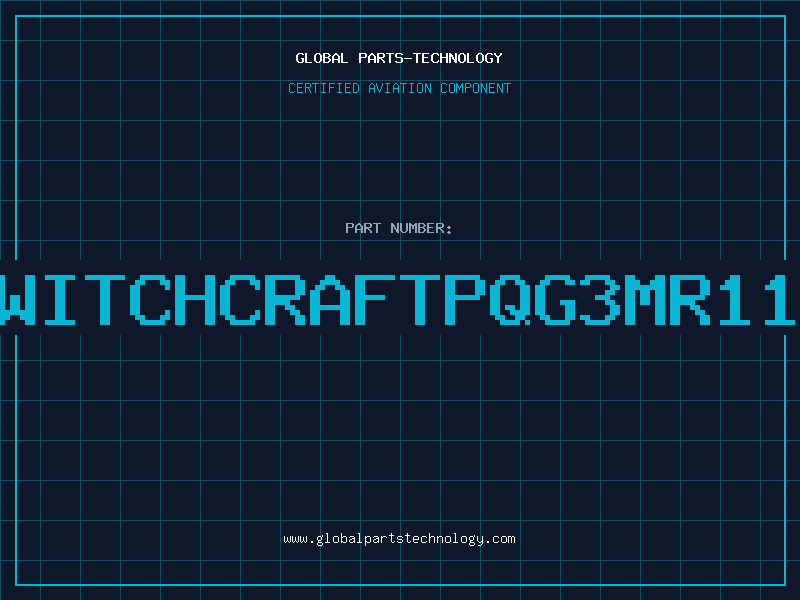Click the 'PART NUMBER:' label

[x=399, y=228]
